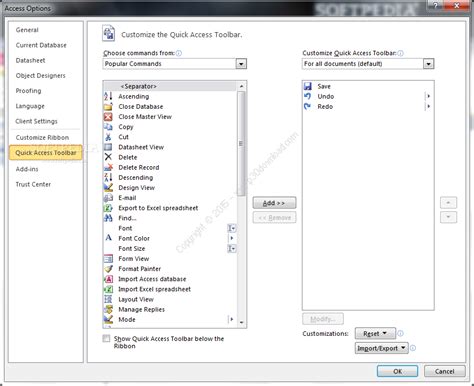
Task: Click the Manage Replies icon
Action: click(108, 309)
